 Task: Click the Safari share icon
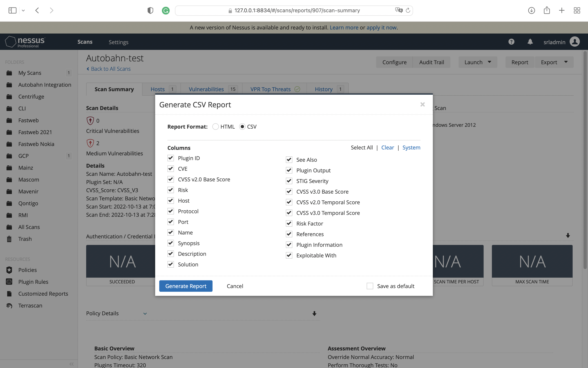pos(547,10)
